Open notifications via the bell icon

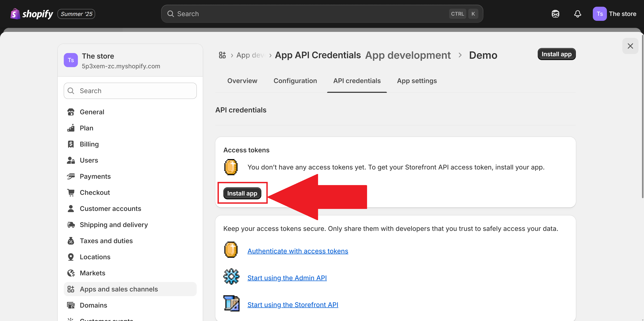coord(578,14)
